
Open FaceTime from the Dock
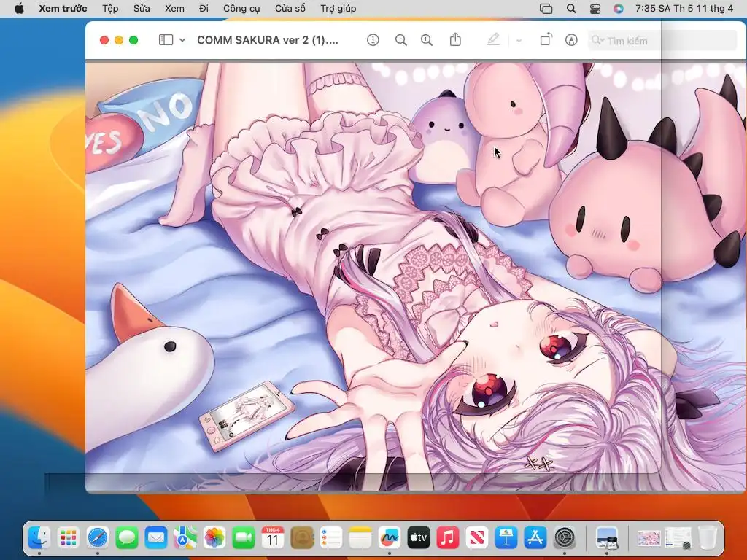(244, 537)
